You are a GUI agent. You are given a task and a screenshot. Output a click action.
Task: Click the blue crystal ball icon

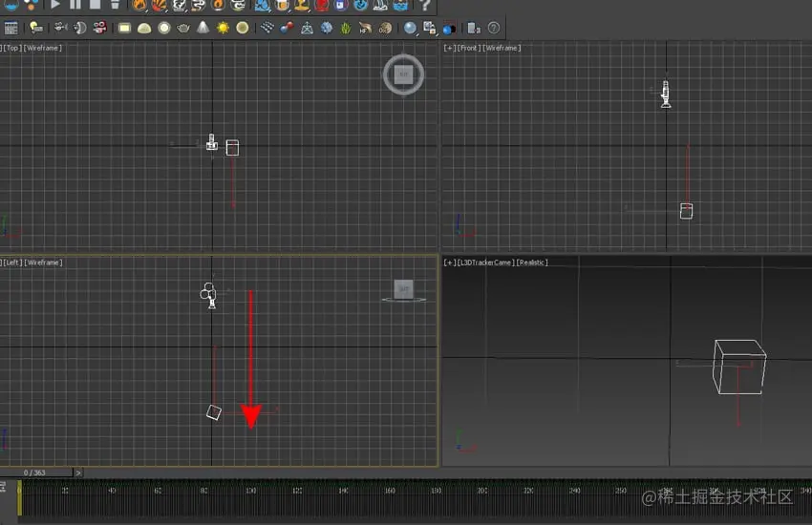(327, 28)
